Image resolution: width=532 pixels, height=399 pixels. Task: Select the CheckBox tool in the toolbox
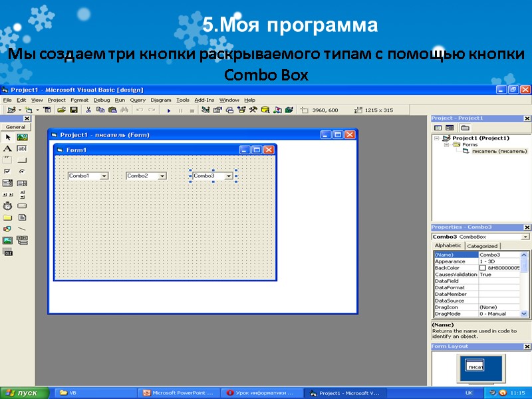tap(7, 172)
